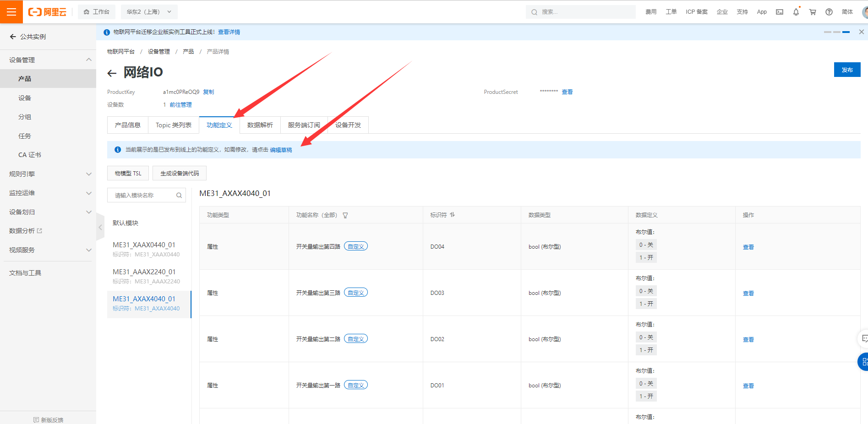868x424 pixels.
Task: Click 生成设备端代码 button
Action: coord(180,173)
